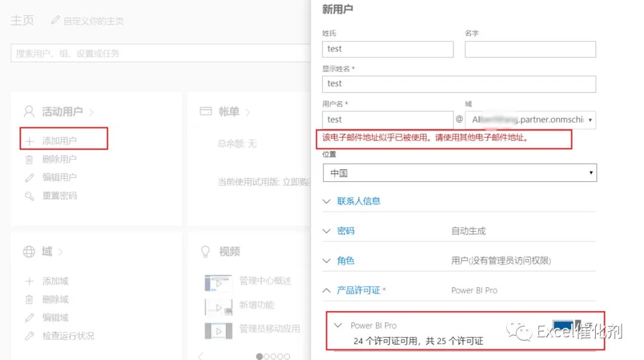Image resolution: width=644 pixels, height=360 pixels.
Task: Click the globe icon next to 域
Action: tap(29, 251)
